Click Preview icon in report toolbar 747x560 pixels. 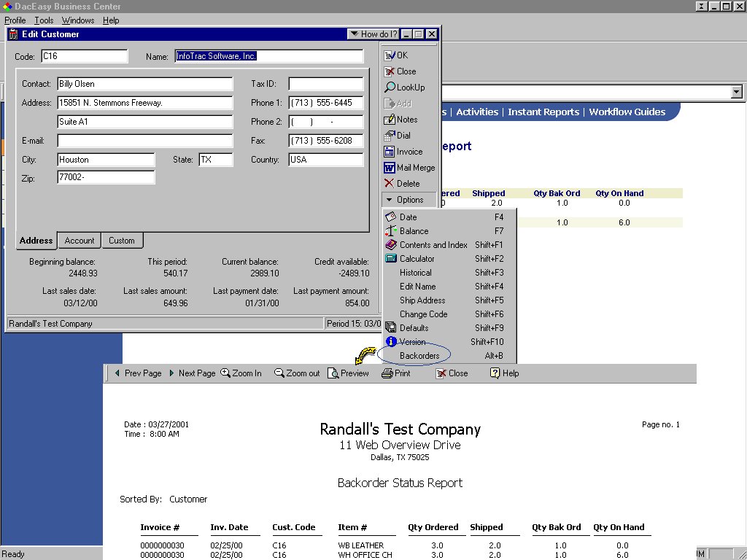[333, 373]
